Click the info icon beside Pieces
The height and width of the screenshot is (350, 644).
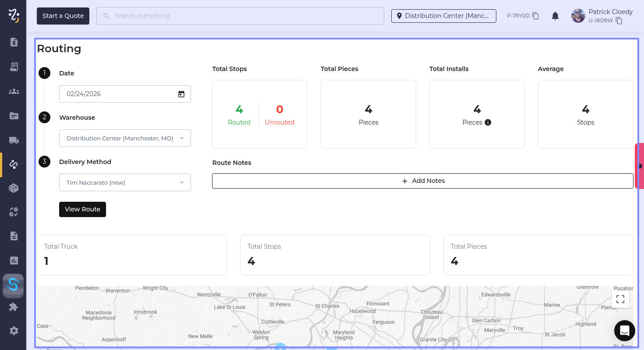click(x=488, y=122)
